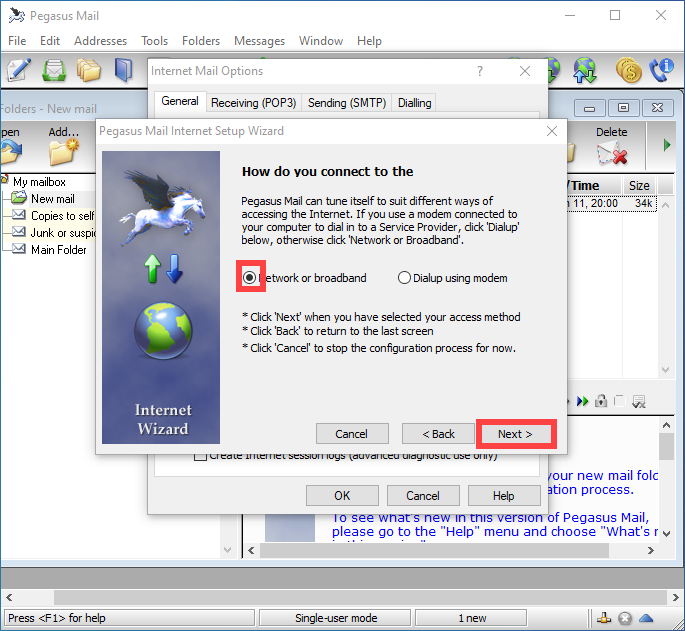The height and width of the screenshot is (631, 685).
Task: Click the grey circle status bar icon
Action: tap(625, 618)
